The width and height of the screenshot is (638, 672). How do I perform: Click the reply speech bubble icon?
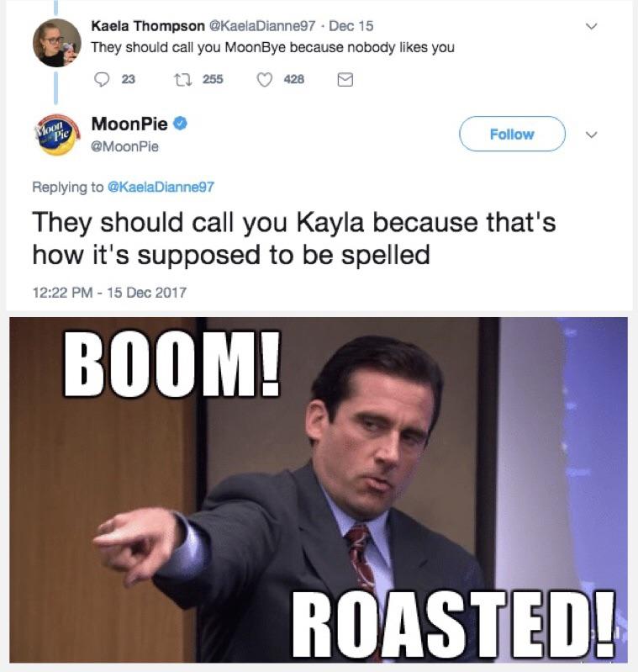pos(102,79)
